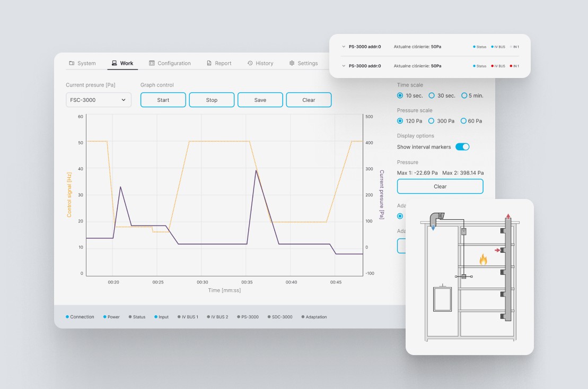Click the Configuration tab panel icon

(152, 63)
